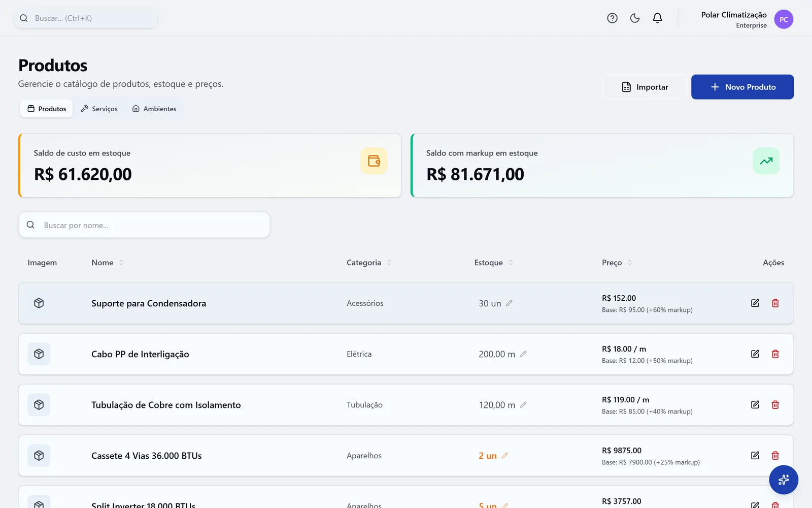Select the R$ 152.00 price
812x508 pixels.
point(619,298)
